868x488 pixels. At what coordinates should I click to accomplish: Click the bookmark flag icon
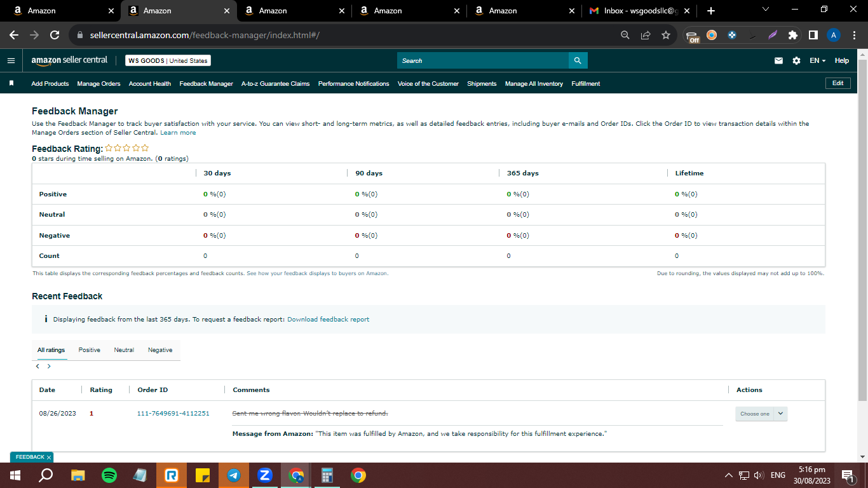(11, 83)
